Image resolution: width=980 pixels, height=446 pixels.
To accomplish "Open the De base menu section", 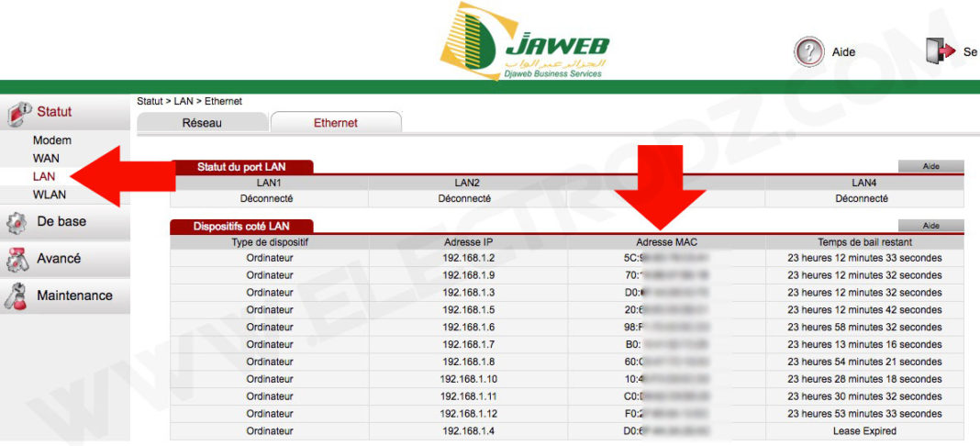I will pyautogui.click(x=65, y=222).
